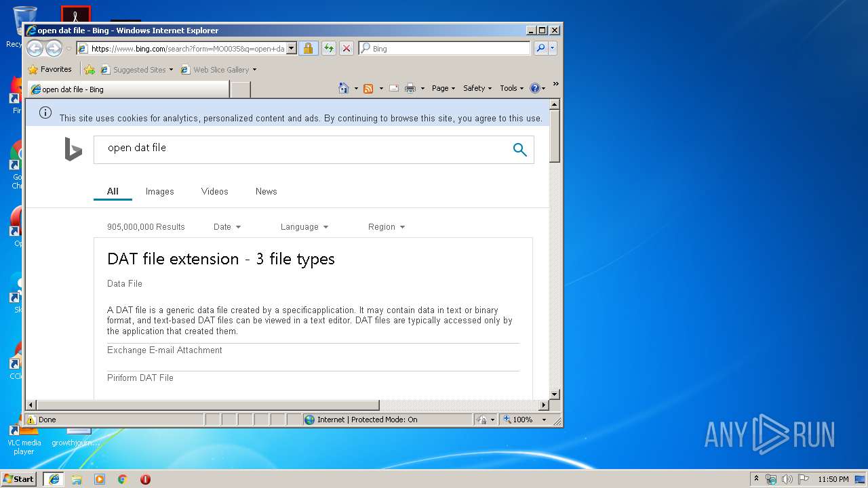Open the Opera taskbar icon
The width and height of the screenshot is (868, 488).
[145, 479]
